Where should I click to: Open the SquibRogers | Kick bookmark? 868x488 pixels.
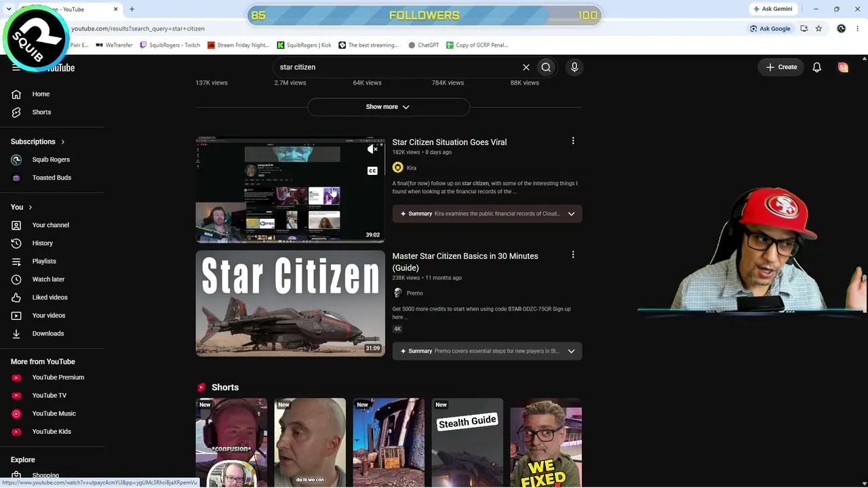pyautogui.click(x=304, y=45)
